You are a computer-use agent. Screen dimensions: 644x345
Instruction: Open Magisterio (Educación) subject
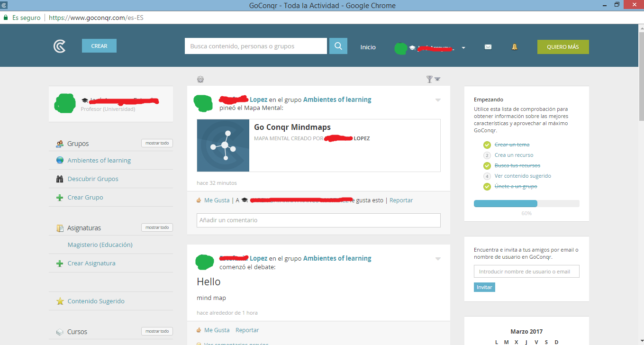100,245
